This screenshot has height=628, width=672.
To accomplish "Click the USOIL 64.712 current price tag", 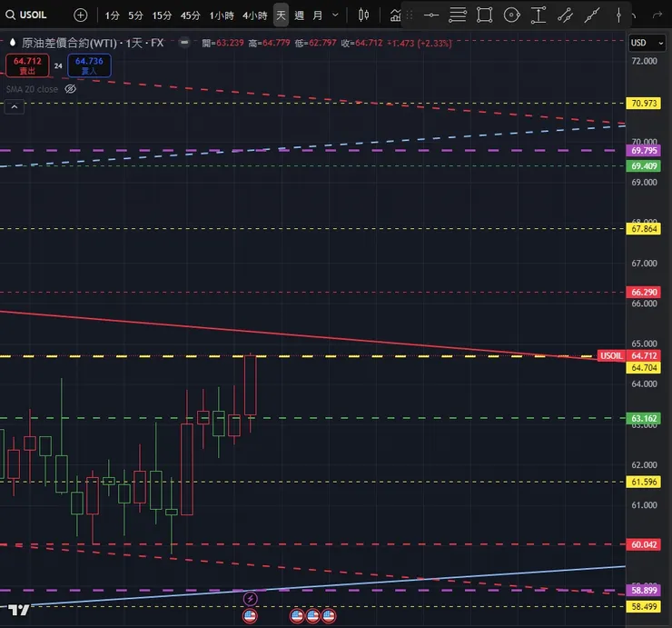I will point(629,355).
